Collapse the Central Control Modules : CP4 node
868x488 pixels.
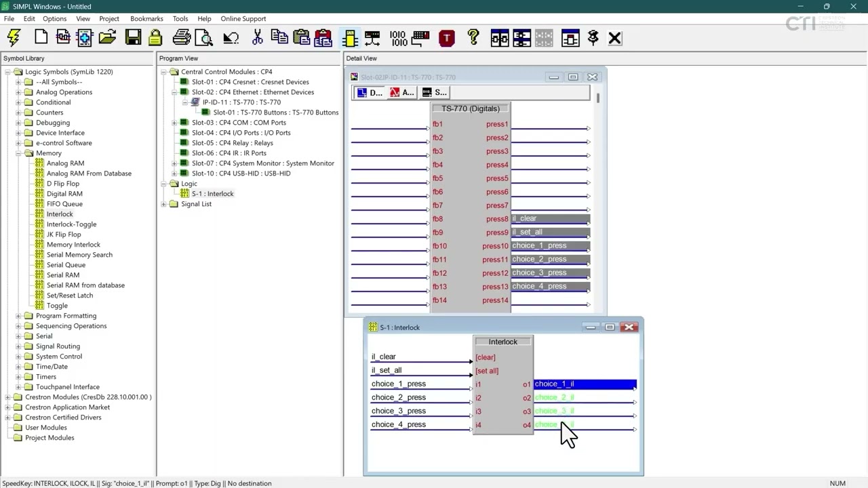click(x=164, y=72)
